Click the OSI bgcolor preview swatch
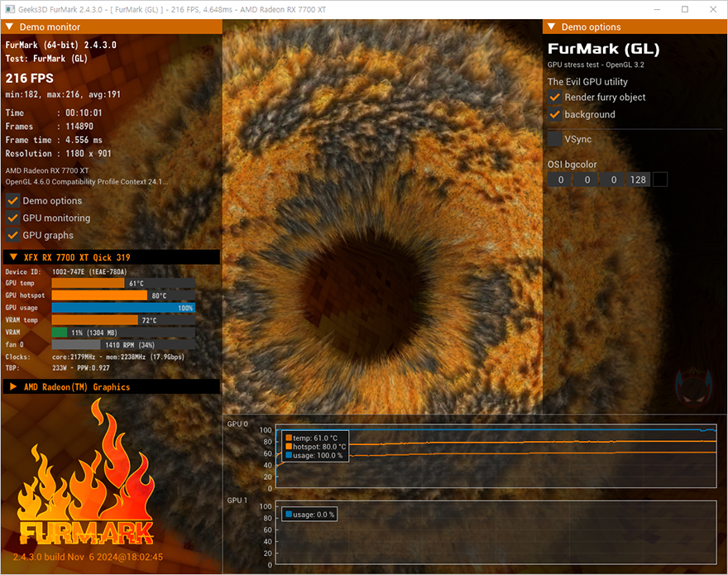This screenshot has width=728, height=575. [660, 180]
